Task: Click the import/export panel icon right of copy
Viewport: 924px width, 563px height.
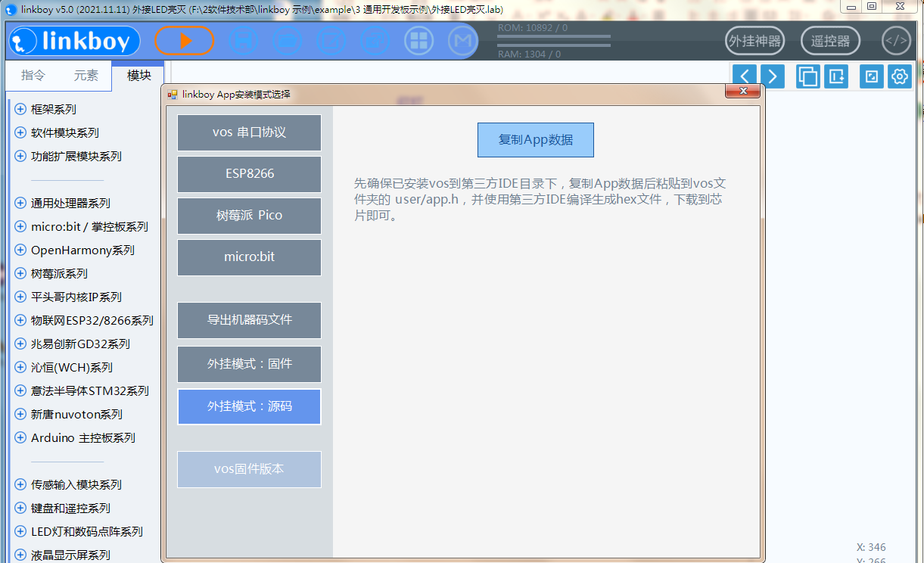Action: pyautogui.click(x=835, y=76)
